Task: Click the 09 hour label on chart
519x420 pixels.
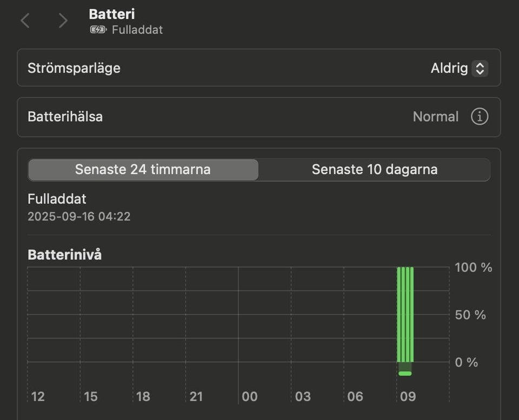Action: pyautogui.click(x=408, y=397)
